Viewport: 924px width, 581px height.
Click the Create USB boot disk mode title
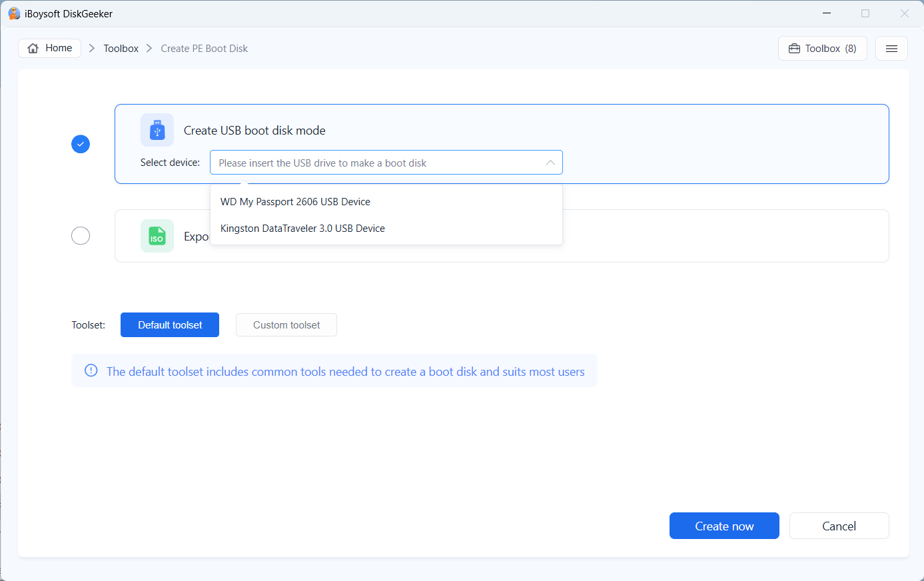(254, 131)
